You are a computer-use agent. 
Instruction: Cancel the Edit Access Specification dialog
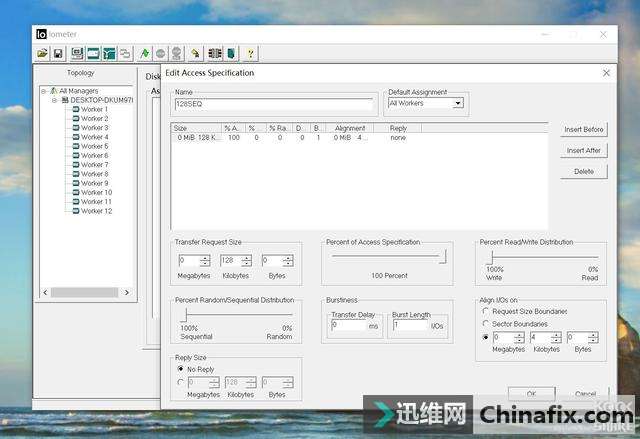point(585,394)
